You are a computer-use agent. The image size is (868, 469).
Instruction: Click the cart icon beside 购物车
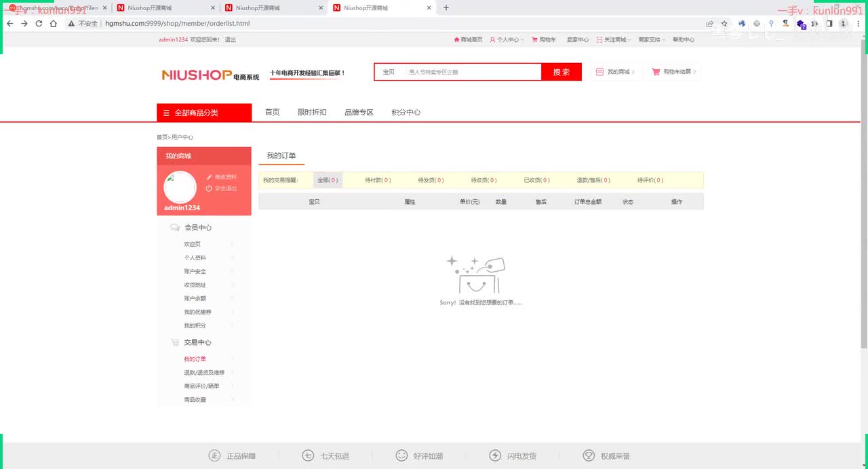point(535,40)
